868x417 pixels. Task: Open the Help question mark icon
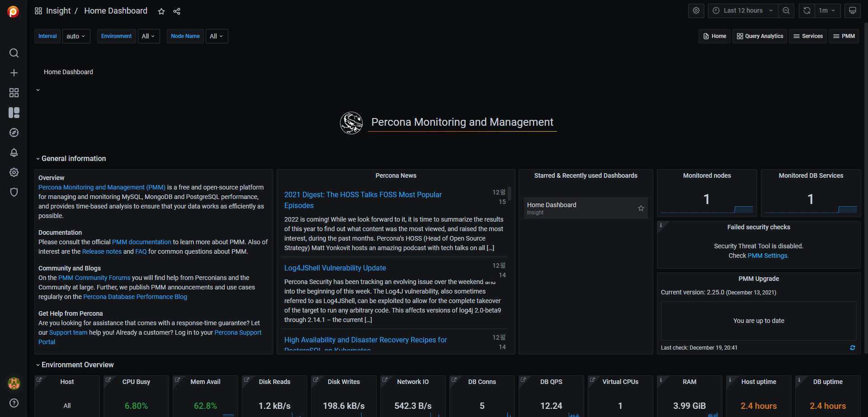14,403
